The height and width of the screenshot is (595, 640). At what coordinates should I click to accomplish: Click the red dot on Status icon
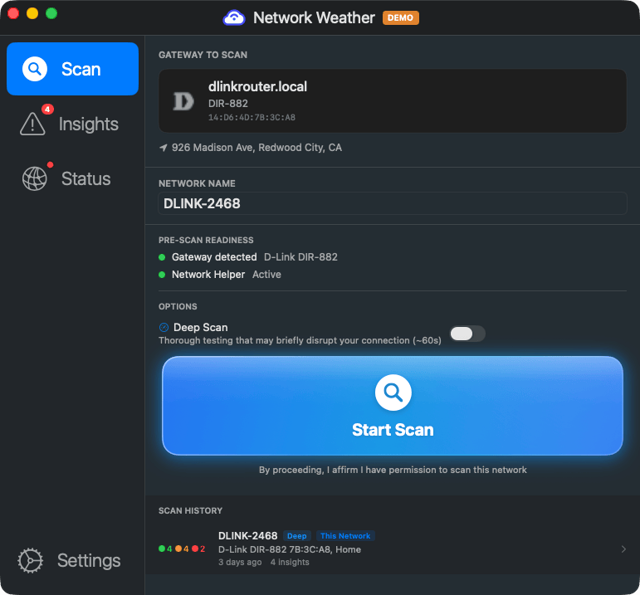(50, 165)
